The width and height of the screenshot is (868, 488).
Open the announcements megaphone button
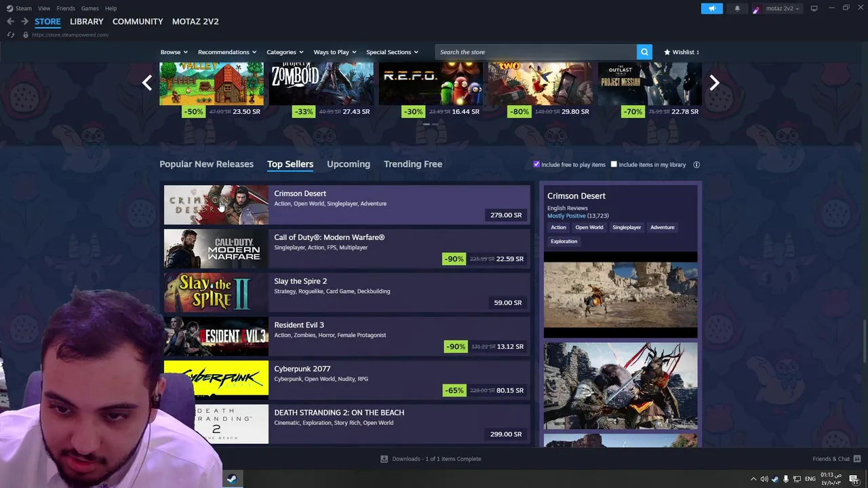[712, 8]
